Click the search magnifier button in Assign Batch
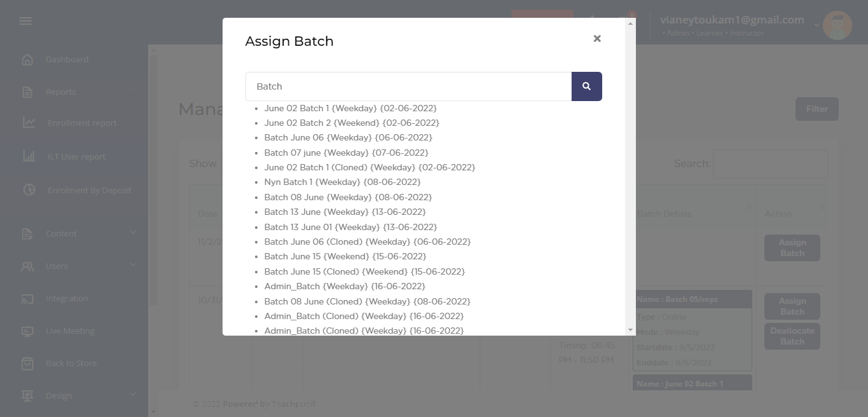 click(x=586, y=86)
